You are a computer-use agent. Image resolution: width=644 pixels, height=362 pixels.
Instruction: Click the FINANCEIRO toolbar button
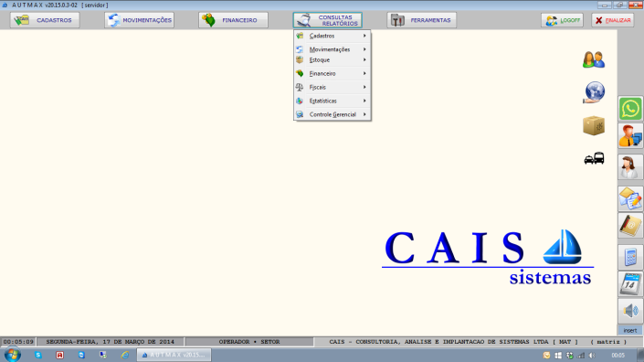233,20
